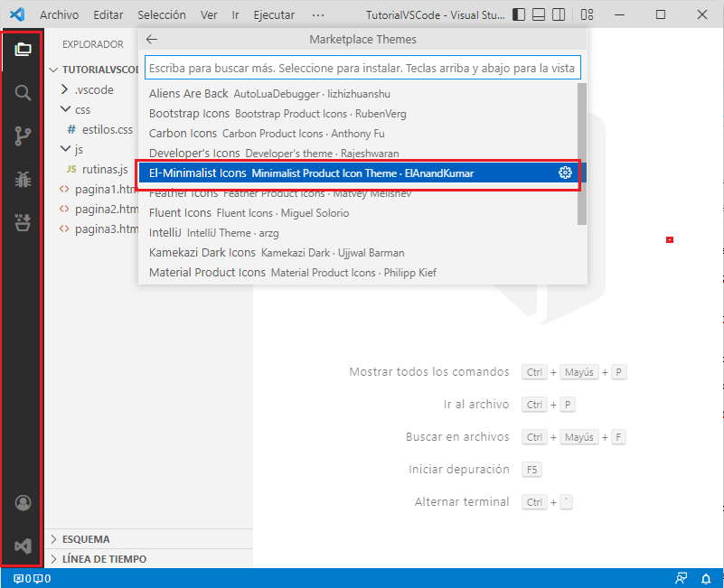Expand the LÍNEA DE TIEMPO section

click(150, 559)
